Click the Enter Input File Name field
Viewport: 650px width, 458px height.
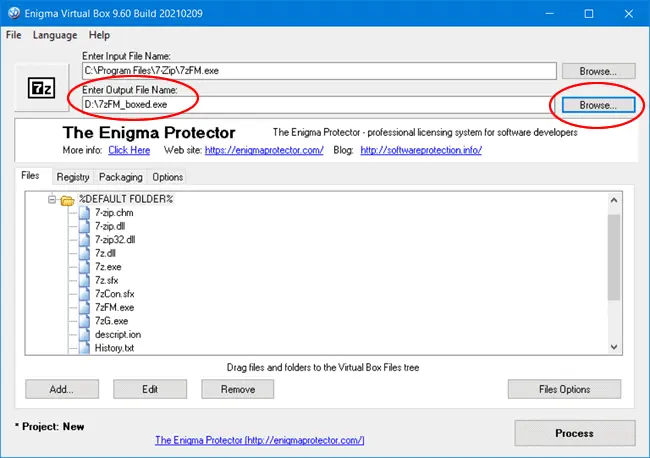click(318, 71)
